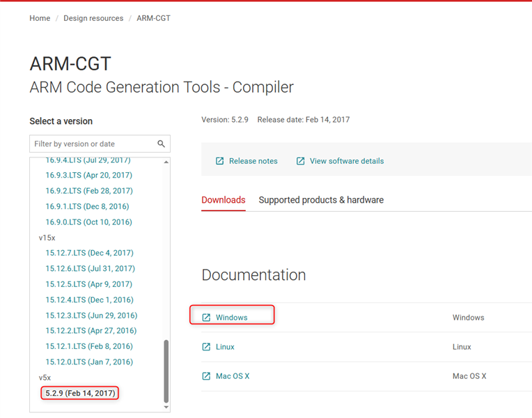The width and height of the screenshot is (532, 418).
Task: Click the v15x group label
Action: pyautogui.click(x=47, y=238)
